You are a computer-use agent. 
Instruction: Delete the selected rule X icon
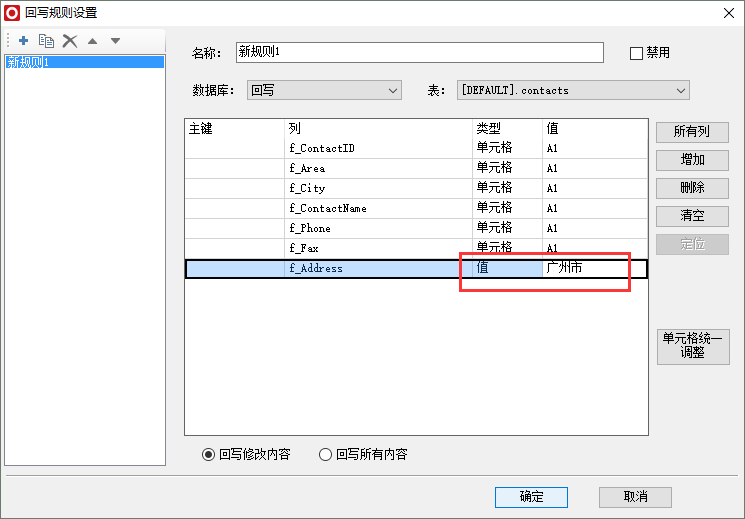[70, 41]
